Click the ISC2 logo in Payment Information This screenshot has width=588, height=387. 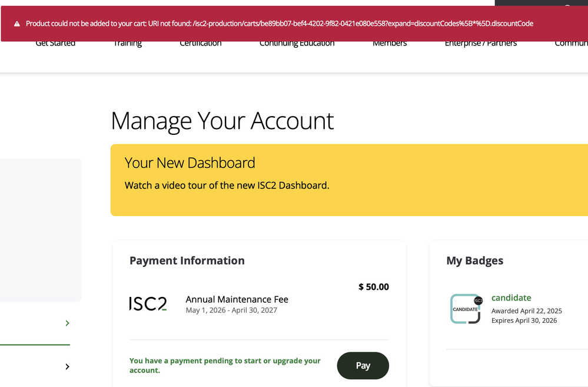[148, 304]
